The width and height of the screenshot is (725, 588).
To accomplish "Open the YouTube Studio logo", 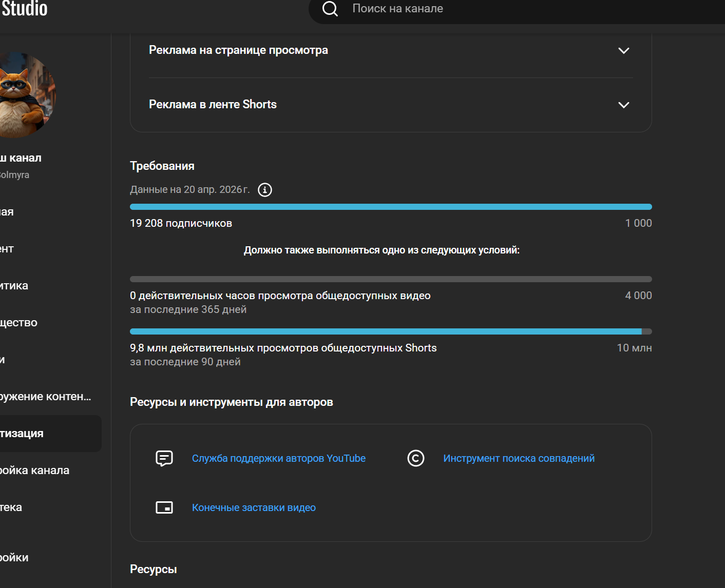I will tap(24, 9).
